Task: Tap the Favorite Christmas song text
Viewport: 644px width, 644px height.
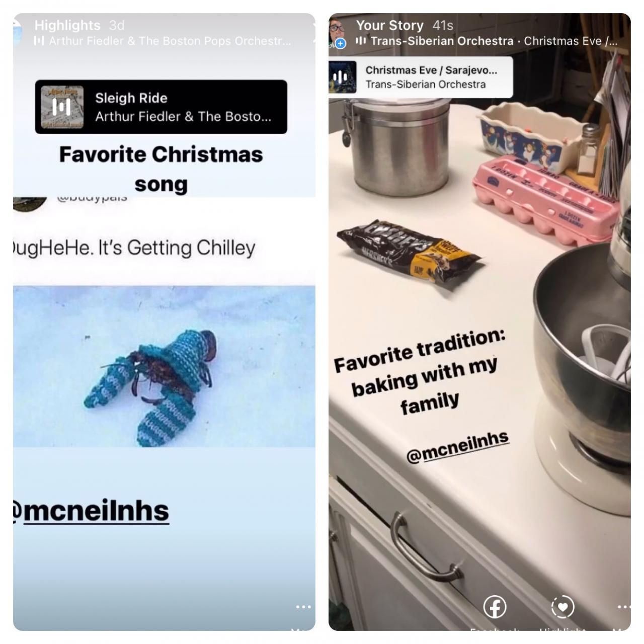Action: click(x=161, y=169)
